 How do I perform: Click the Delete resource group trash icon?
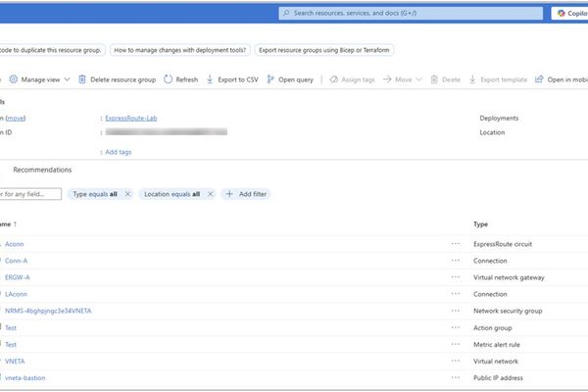coord(82,79)
